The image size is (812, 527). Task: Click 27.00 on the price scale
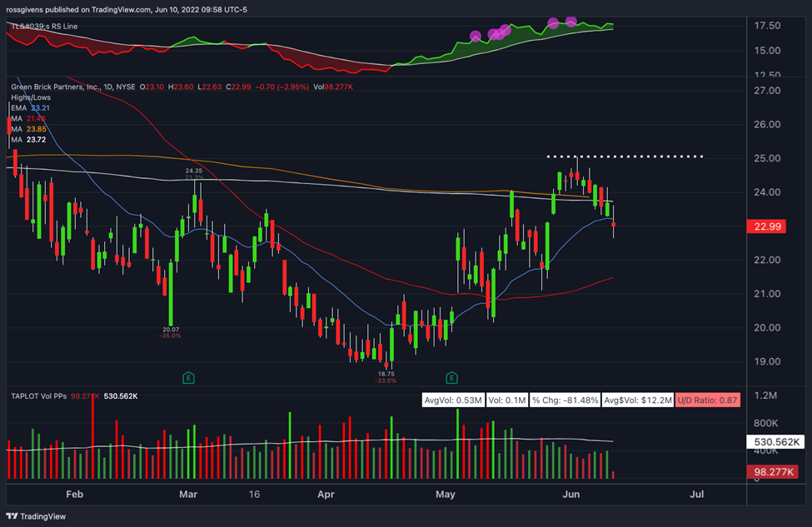coord(768,91)
